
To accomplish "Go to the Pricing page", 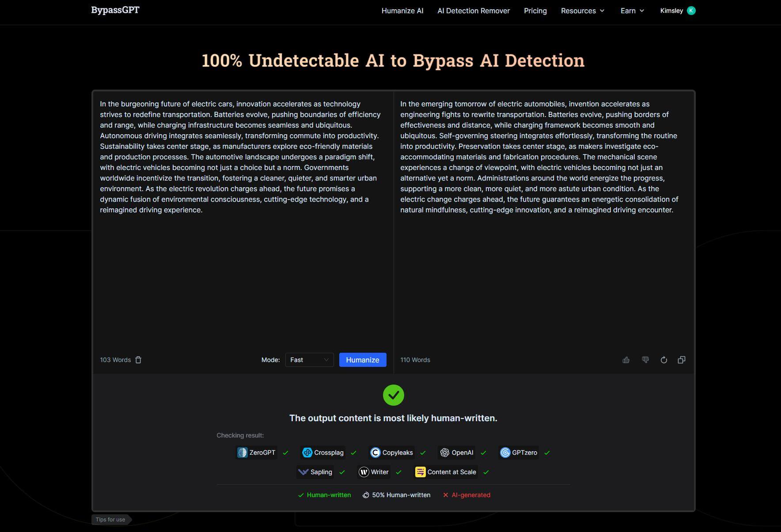I will tap(535, 11).
